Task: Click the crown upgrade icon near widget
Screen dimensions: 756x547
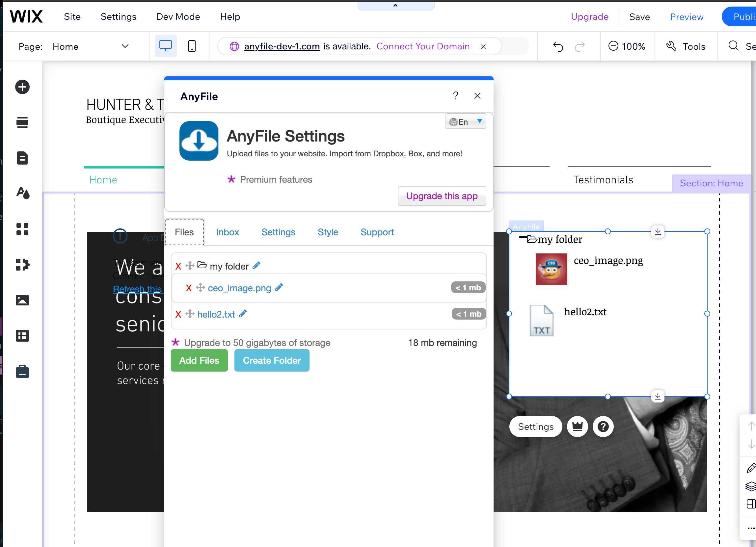Action: tap(578, 427)
